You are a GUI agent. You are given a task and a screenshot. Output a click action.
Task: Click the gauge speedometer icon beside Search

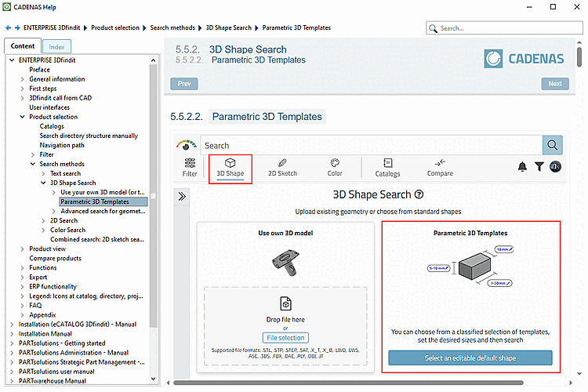(x=187, y=145)
